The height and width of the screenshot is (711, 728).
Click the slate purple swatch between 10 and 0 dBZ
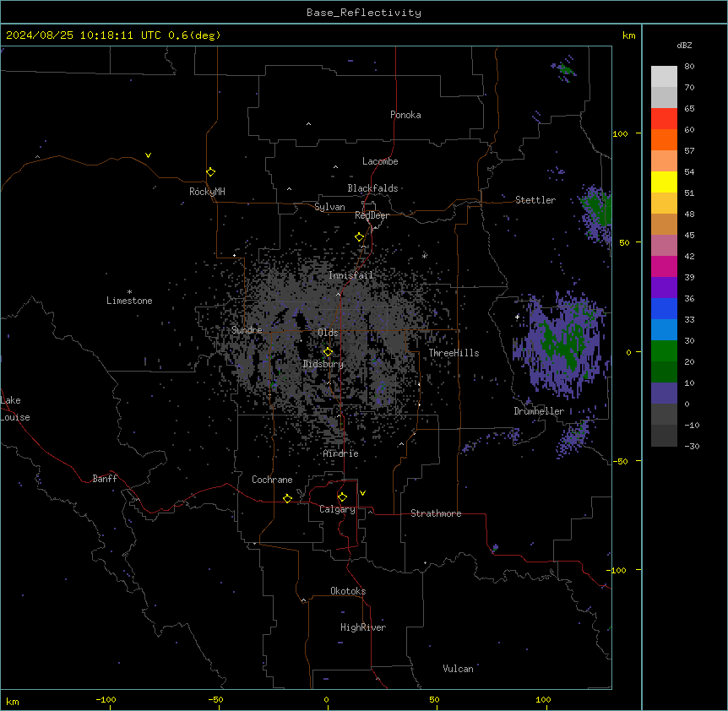(x=664, y=393)
